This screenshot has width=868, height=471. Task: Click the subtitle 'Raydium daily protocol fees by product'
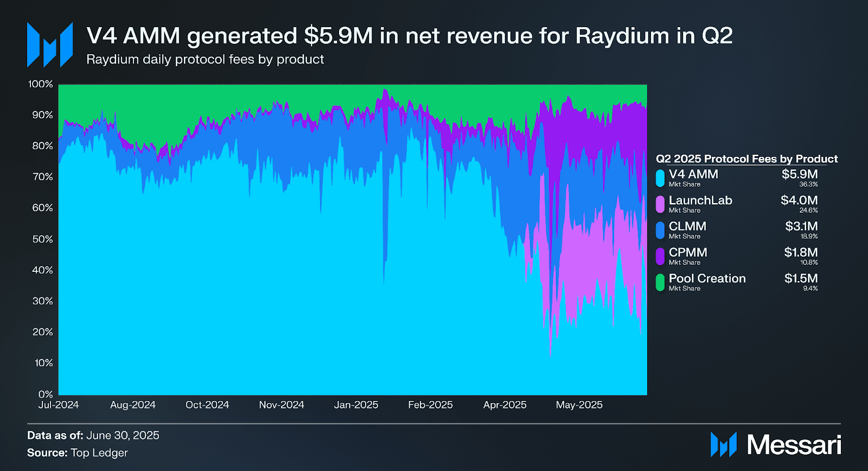tap(205, 59)
